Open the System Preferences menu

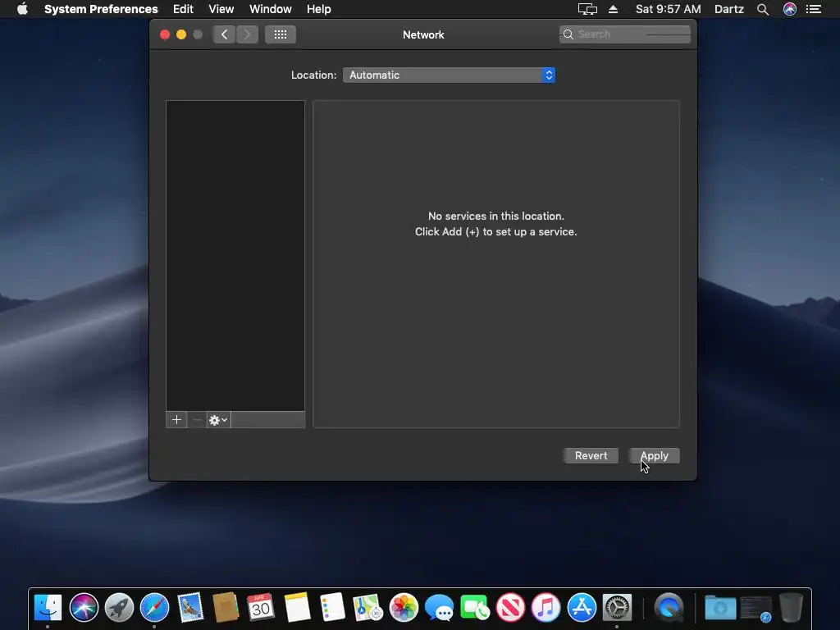coord(101,9)
